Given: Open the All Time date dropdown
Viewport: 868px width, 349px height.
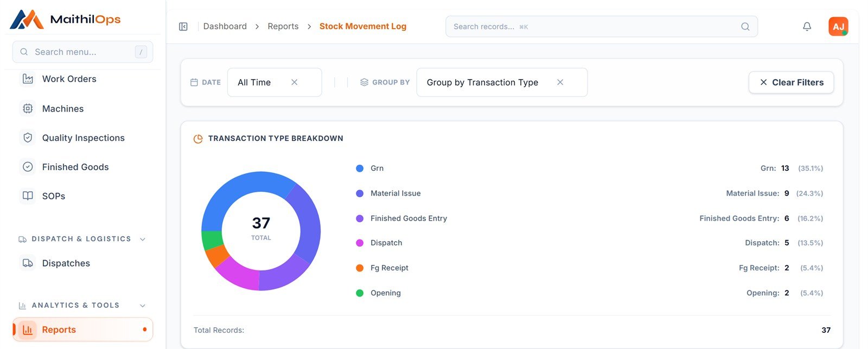Looking at the screenshot, I should click(x=275, y=82).
